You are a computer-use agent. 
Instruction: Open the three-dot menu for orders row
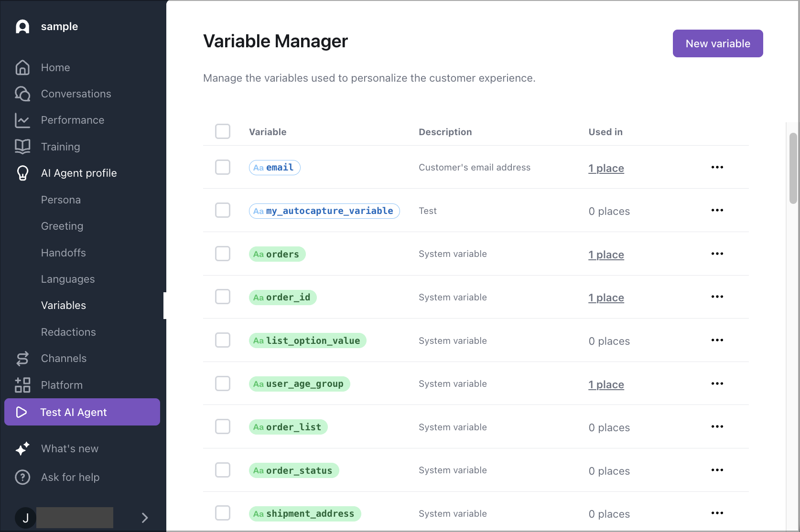click(x=717, y=254)
